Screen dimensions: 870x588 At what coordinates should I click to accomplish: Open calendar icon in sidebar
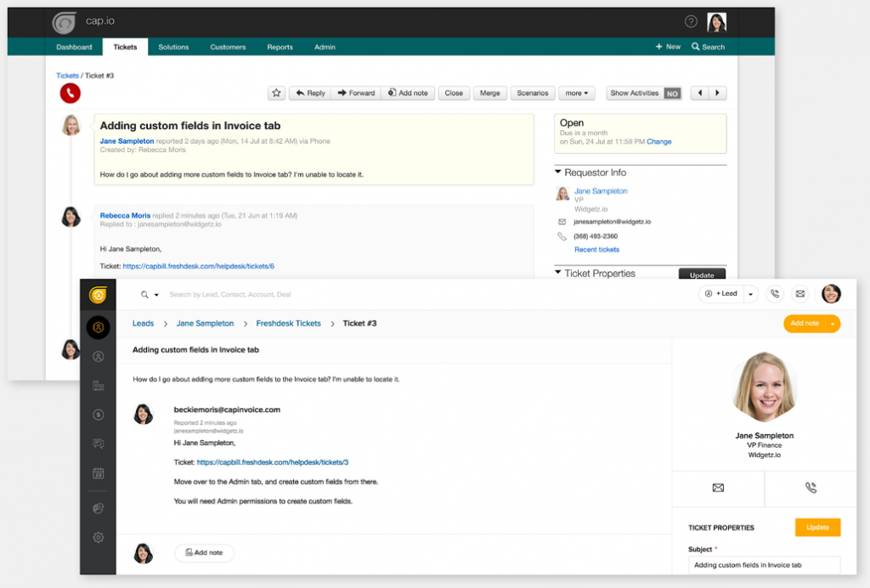tap(99, 473)
